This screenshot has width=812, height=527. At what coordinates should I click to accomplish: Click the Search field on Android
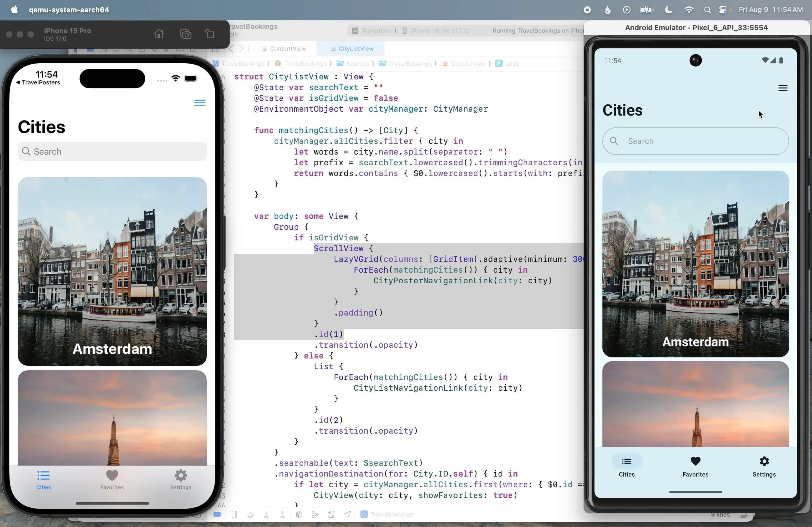tap(695, 141)
